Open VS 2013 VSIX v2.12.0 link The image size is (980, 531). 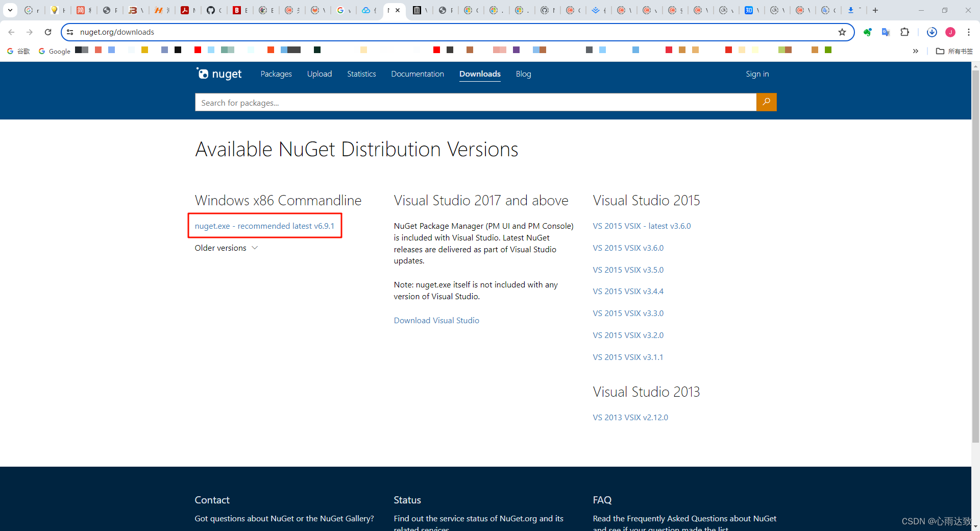tap(630, 417)
